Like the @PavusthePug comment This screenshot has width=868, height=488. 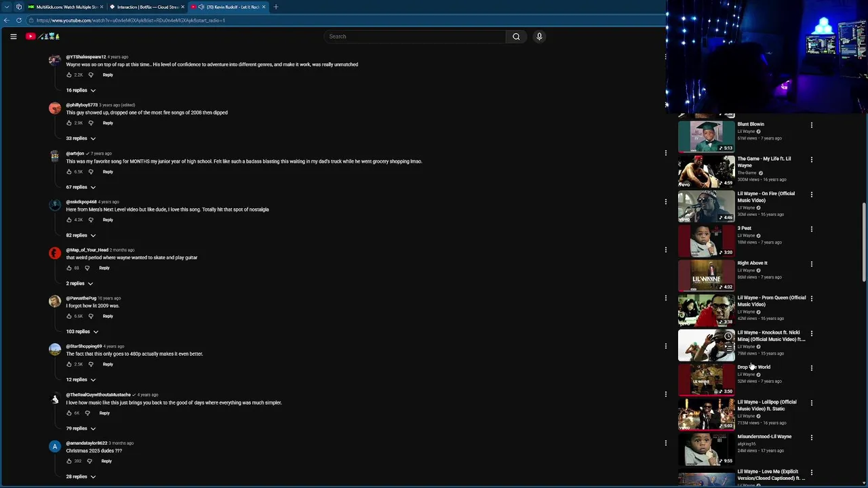[x=69, y=316]
